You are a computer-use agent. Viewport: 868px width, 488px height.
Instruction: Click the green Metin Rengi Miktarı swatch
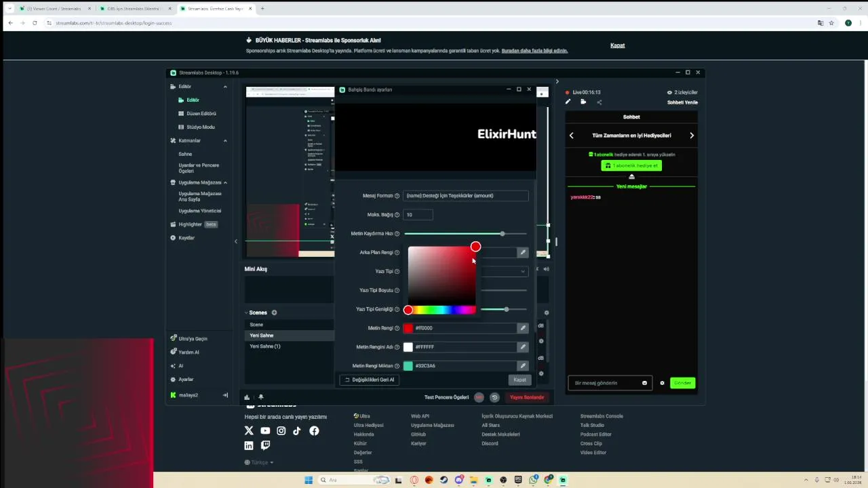[x=408, y=366]
